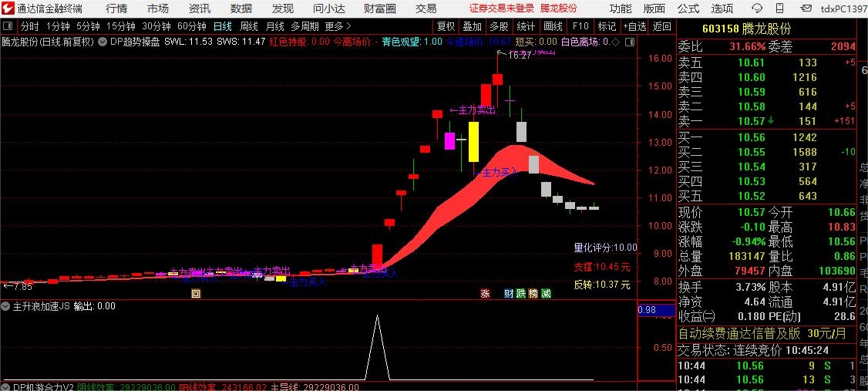
Task: Click the green 跌 event marker
Action: pos(521,294)
